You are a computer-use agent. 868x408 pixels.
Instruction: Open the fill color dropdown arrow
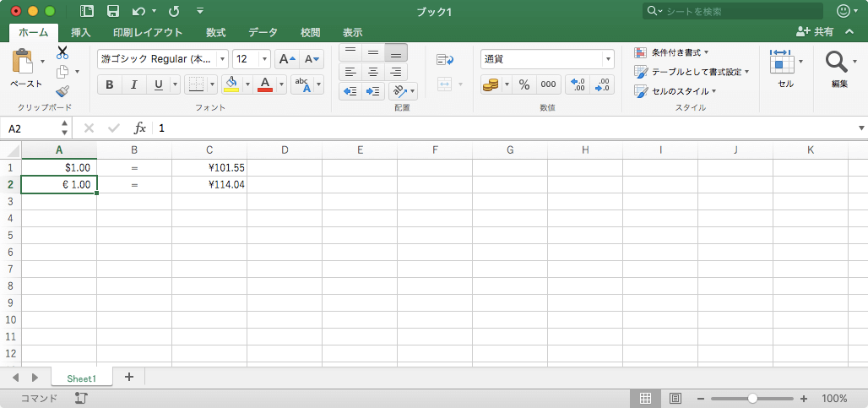248,84
